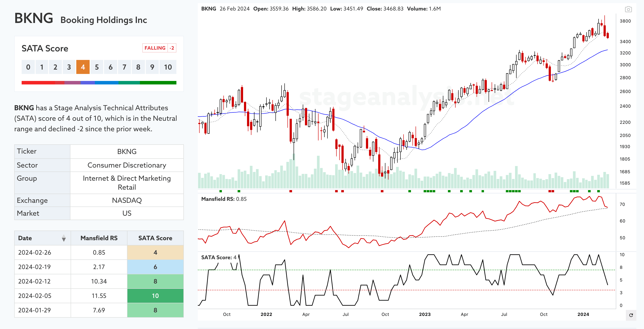
Task: Click the chart reset refresh icon
Action: (631, 315)
